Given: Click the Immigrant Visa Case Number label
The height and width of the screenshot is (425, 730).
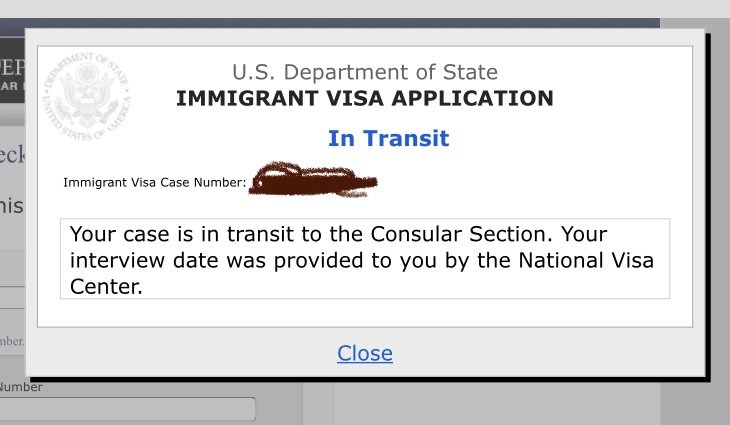Looking at the screenshot, I should pyautogui.click(x=154, y=183).
